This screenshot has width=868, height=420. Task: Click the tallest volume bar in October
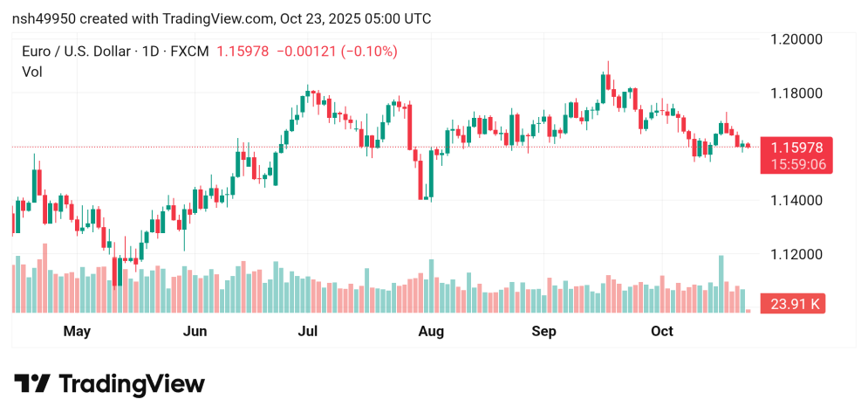[721, 285]
